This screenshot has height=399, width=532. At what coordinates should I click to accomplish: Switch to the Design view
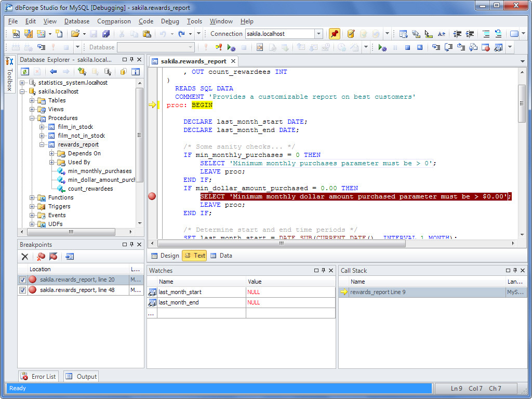click(165, 256)
